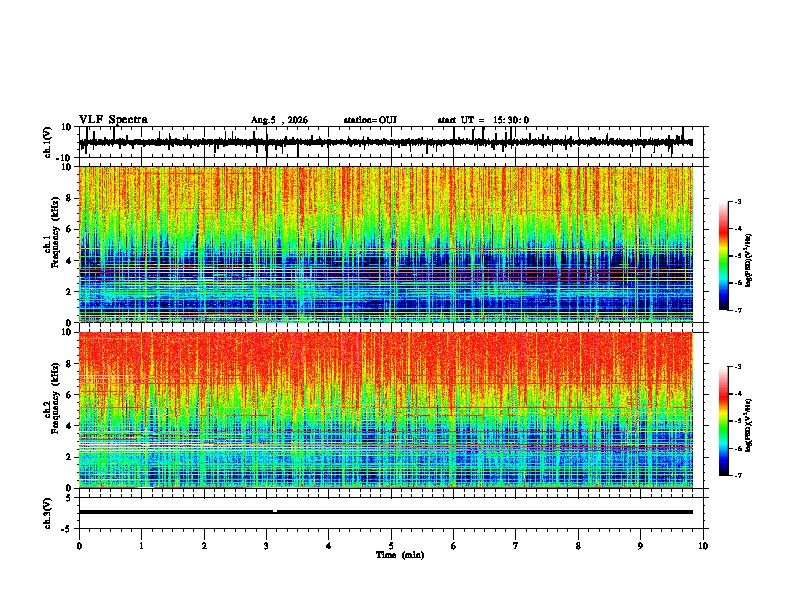Screen dimensions: 792x612
Task: Click time axis tick label "9"
Action: (x=640, y=546)
